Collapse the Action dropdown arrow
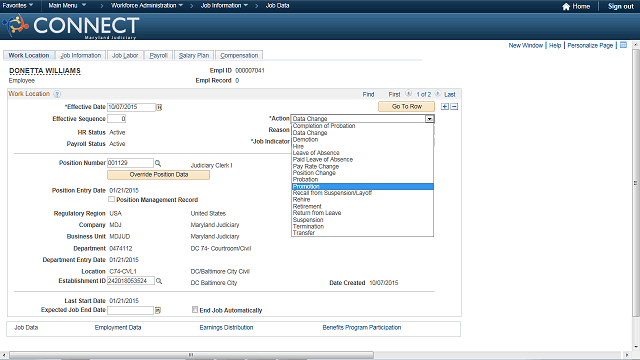The image size is (640, 360). (429, 119)
